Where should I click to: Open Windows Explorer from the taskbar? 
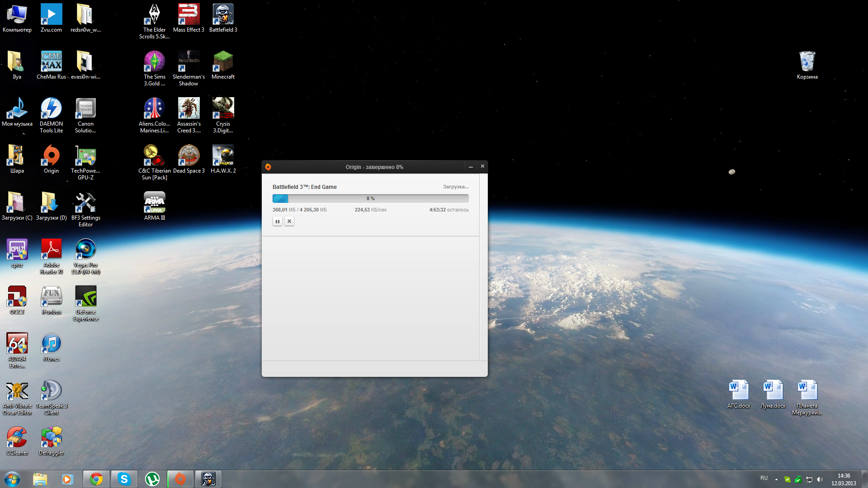click(x=40, y=479)
